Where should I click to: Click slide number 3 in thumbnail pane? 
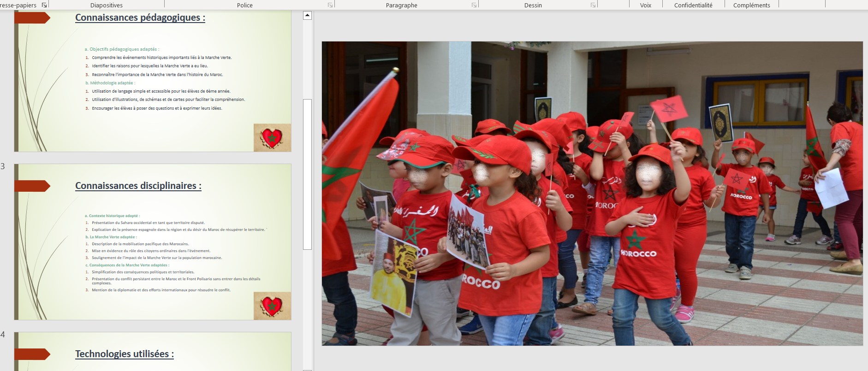tap(3, 166)
